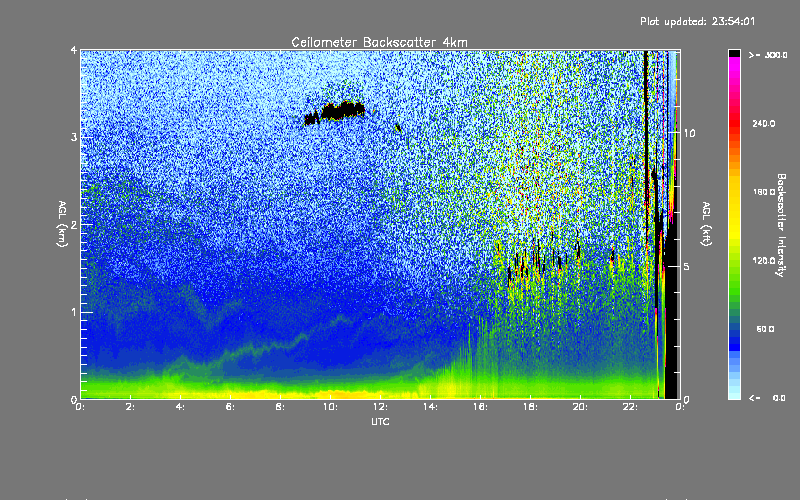This screenshot has width=800, height=500.
Task: Click the '2:' tick label on UTC axis
Action: [131, 407]
